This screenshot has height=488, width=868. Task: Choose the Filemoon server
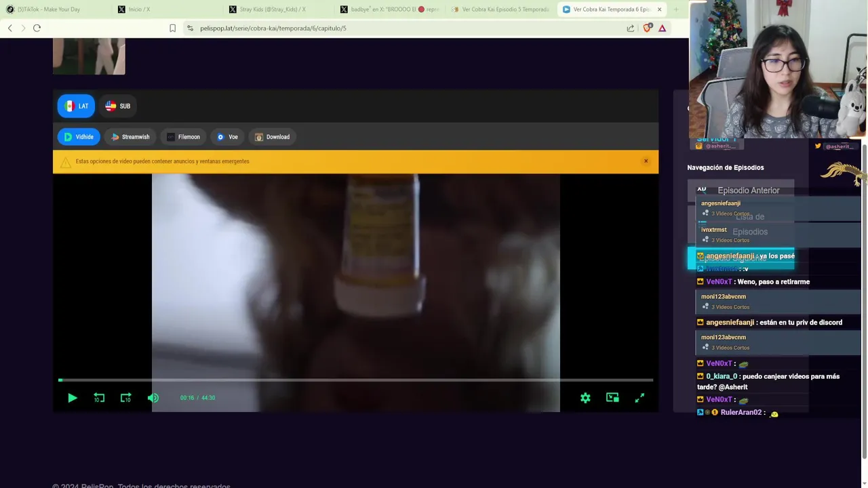[183, 137]
